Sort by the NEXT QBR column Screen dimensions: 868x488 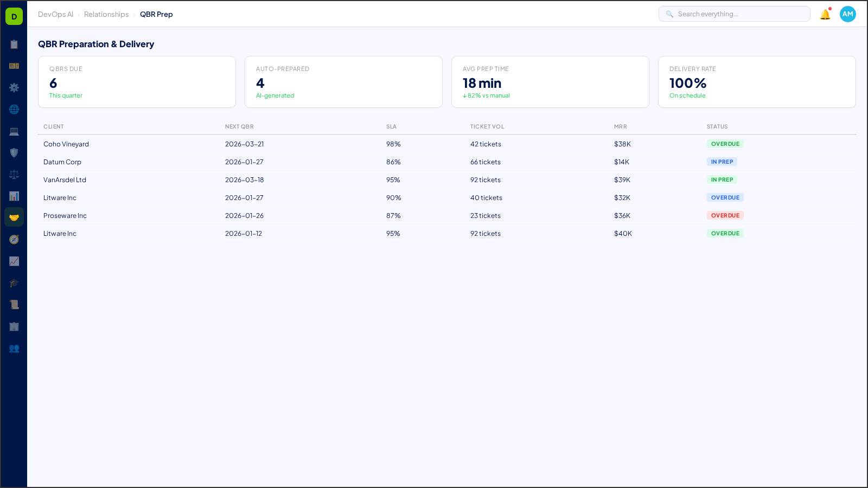[x=239, y=126]
